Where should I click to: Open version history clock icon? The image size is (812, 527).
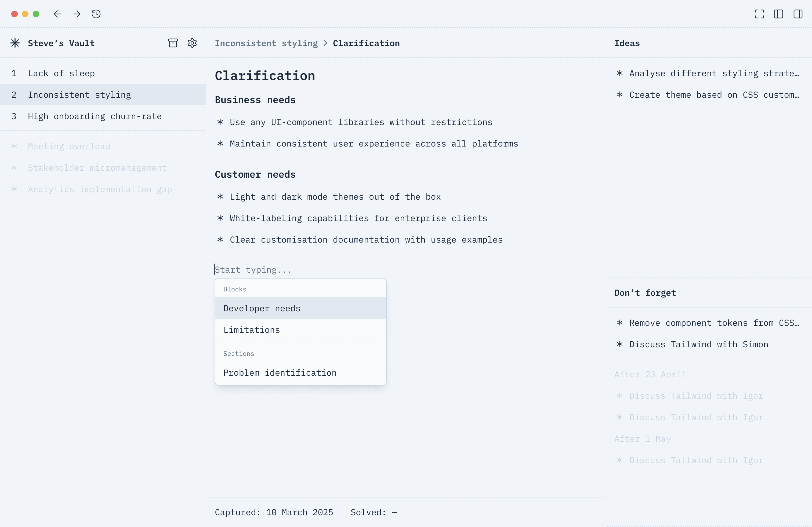[96, 14]
